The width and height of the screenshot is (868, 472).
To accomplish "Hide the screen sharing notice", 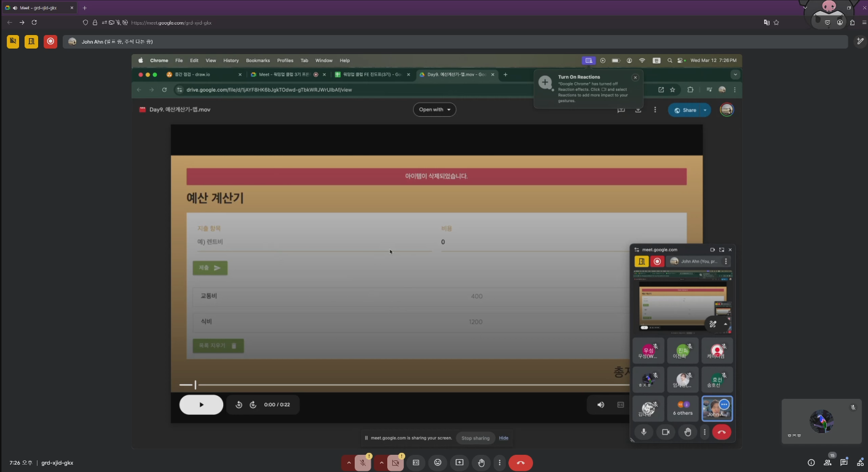I will [x=503, y=438].
